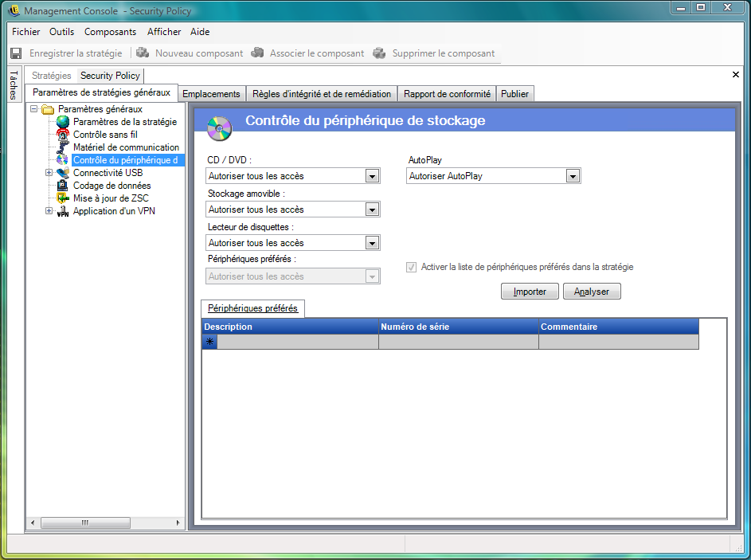751x560 pixels.
Task: Open the AutoPlay dropdown
Action: point(573,176)
